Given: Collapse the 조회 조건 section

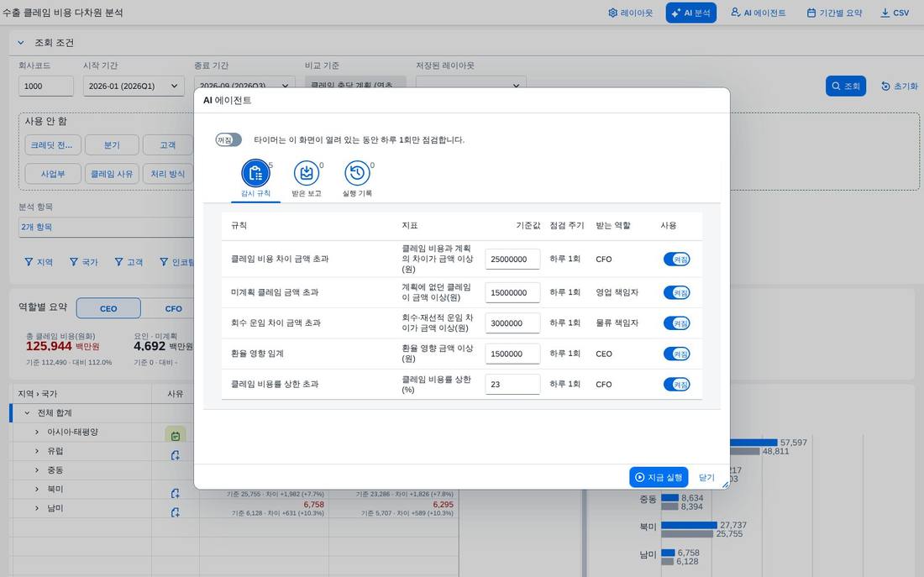Looking at the screenshot, I should 21,43.
